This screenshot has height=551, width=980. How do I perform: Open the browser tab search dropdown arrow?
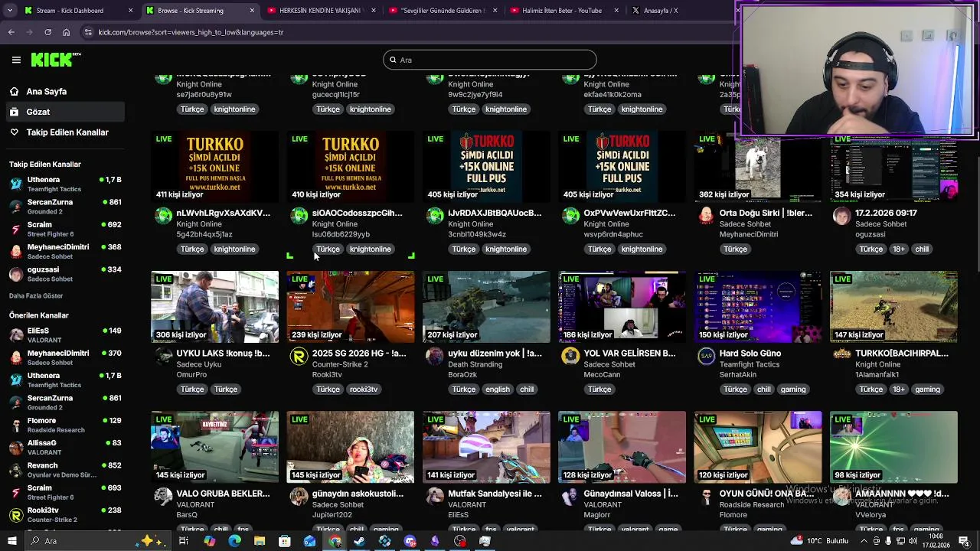8,11
